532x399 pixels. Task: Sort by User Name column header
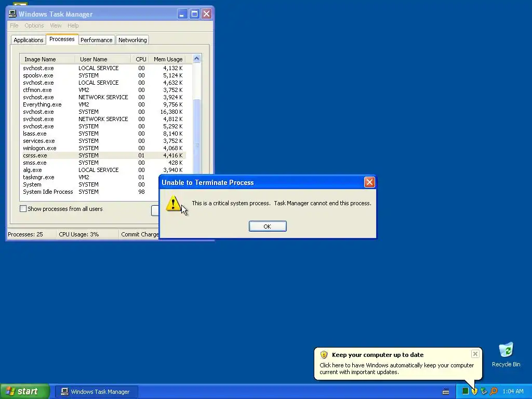(103, 59)
